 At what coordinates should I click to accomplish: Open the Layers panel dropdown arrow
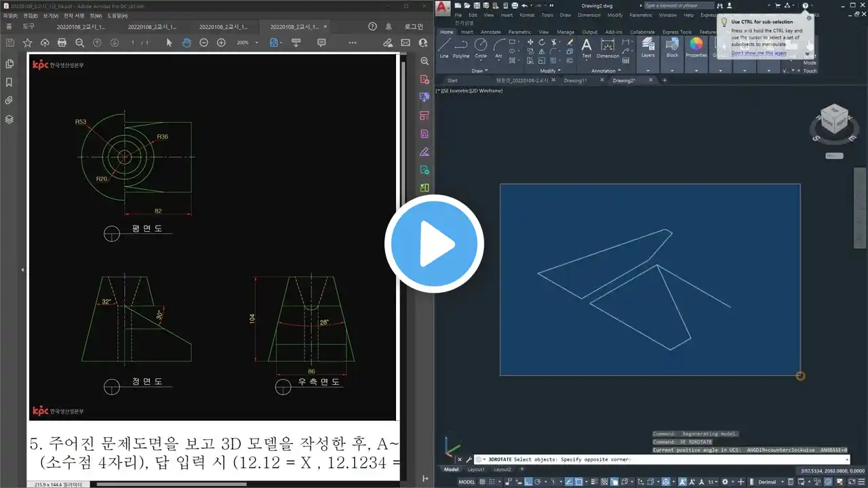tap(648, 70)
